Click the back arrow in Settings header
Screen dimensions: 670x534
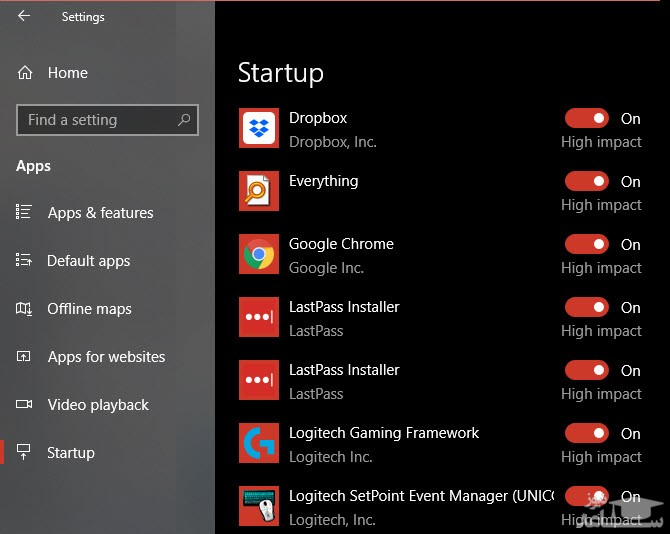pos(24,16)
